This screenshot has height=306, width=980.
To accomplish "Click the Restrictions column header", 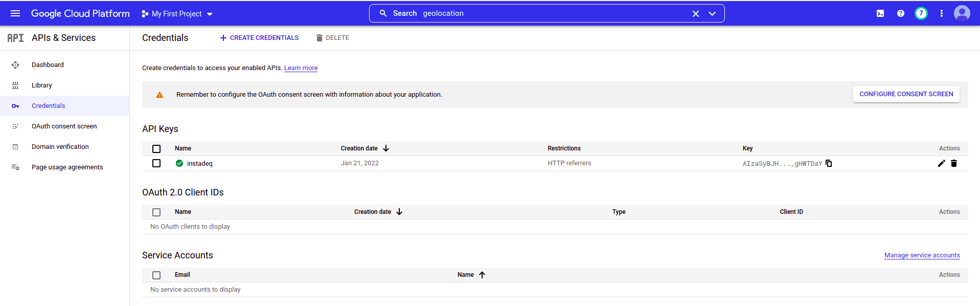I will click(564, 148).
